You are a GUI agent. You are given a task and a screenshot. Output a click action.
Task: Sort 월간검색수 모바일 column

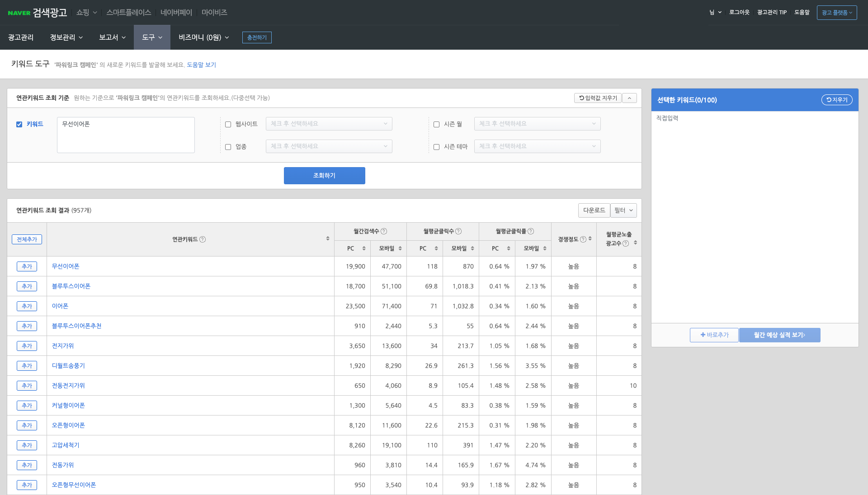[x=400, y=248]
